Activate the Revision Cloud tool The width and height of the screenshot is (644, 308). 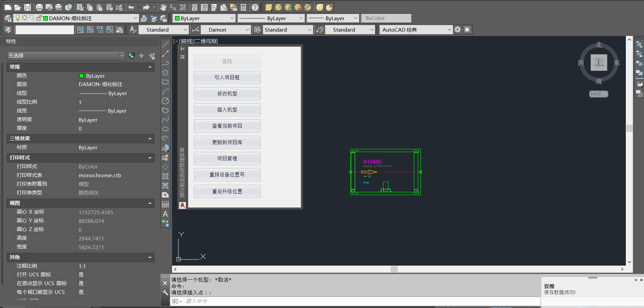165,110
